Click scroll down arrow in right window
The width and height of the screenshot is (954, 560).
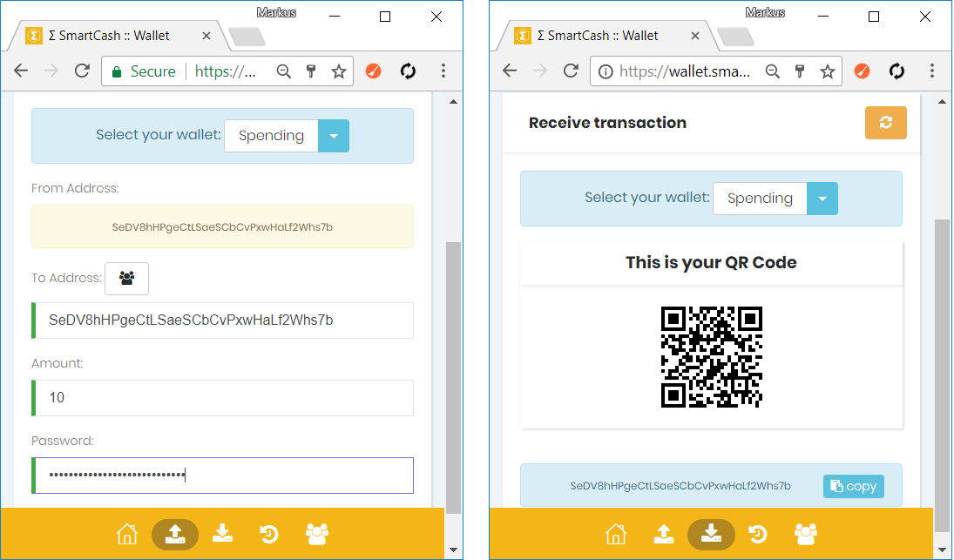tap(942, 550)
